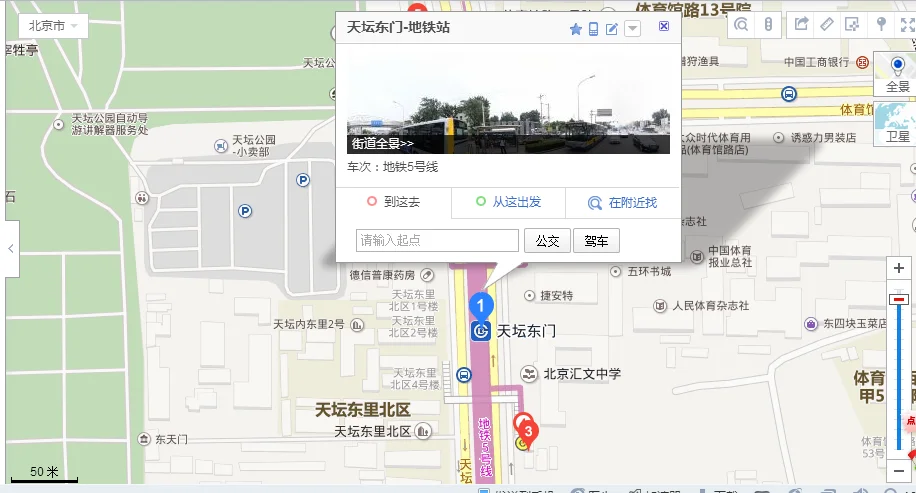Select the ruler distance measuring tool

tap(827, 24)
